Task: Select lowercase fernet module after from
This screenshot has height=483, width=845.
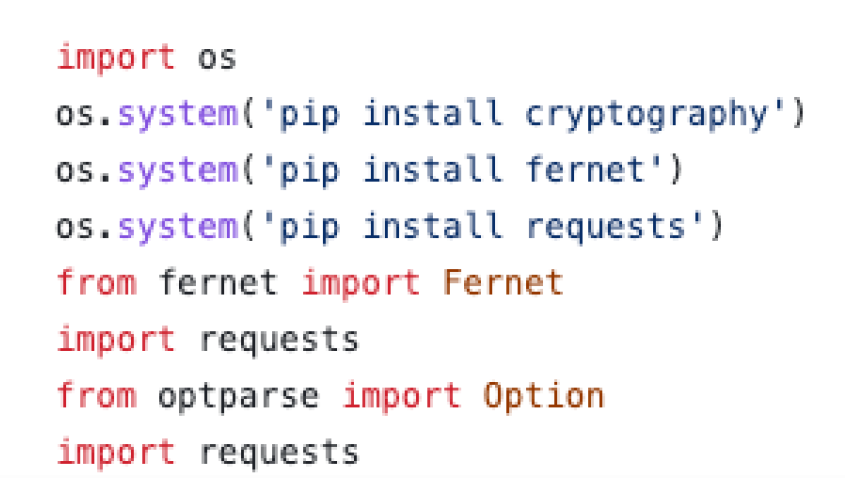Action: coord(217,283)
